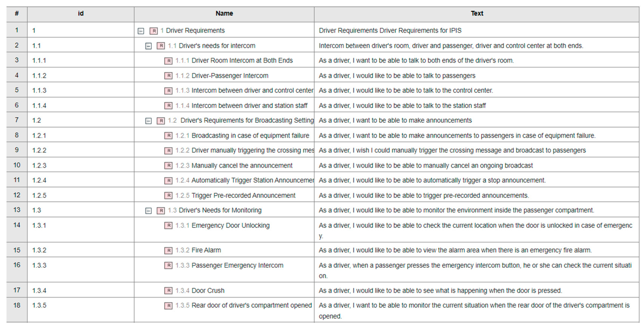644x330 pixels.
Task: Click requirement icon for Manually cancel the announcement
Action: click(x=168, y=165)
